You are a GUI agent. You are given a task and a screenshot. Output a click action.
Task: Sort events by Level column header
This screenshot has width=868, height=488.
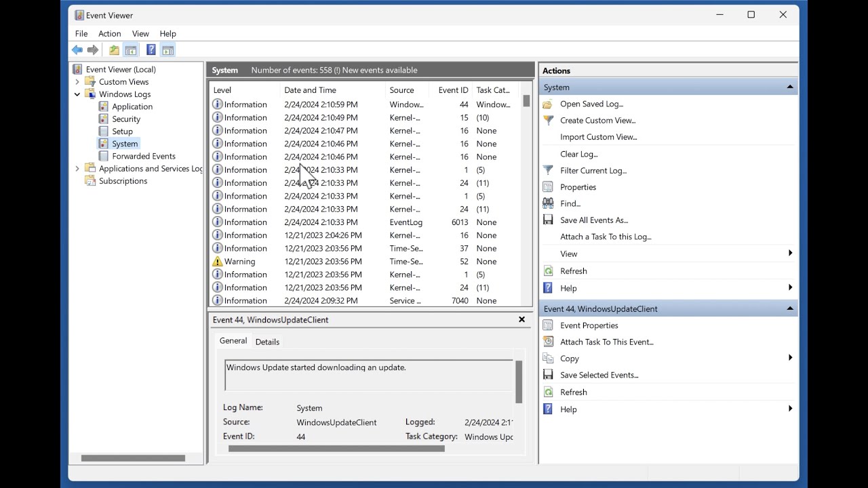point(244,90)
